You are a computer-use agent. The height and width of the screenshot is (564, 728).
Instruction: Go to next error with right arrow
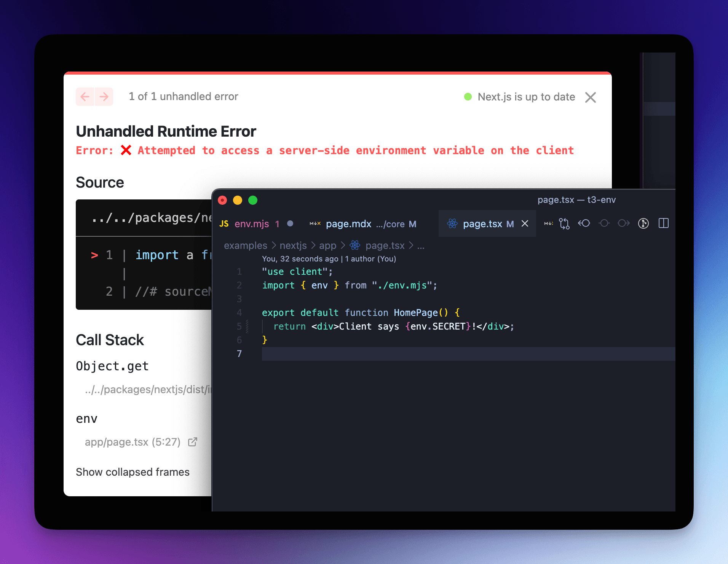click(x=104, y=97)
